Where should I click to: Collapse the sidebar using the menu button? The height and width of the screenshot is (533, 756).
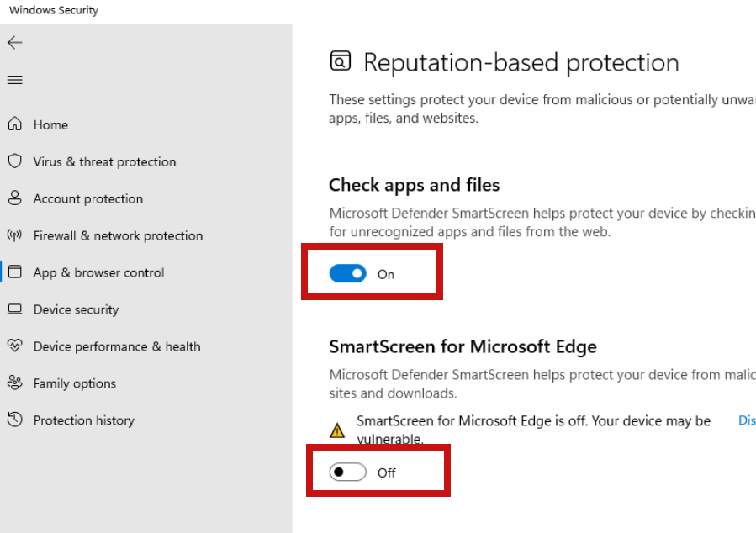coord(15,80)
